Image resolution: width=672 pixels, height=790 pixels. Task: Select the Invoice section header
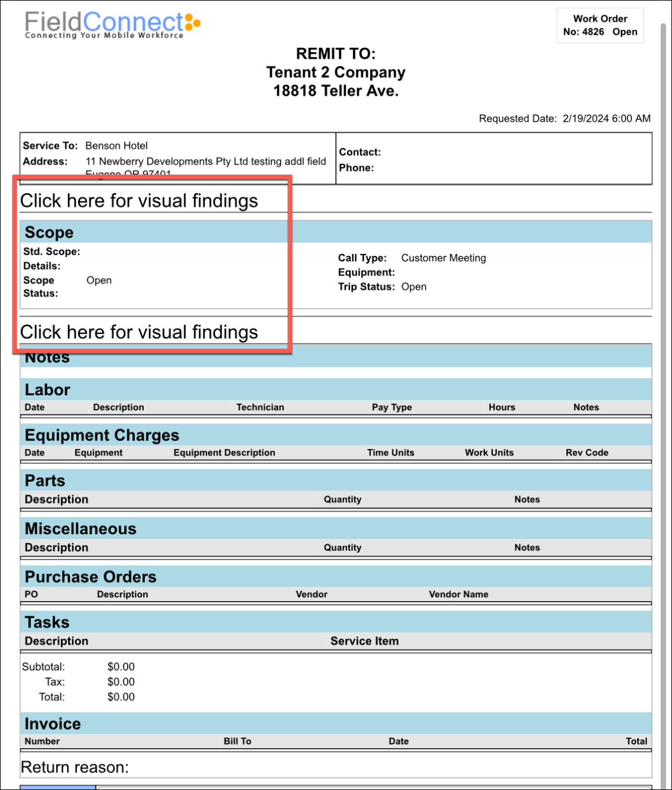pyautogui.click(x=52, y=724)
